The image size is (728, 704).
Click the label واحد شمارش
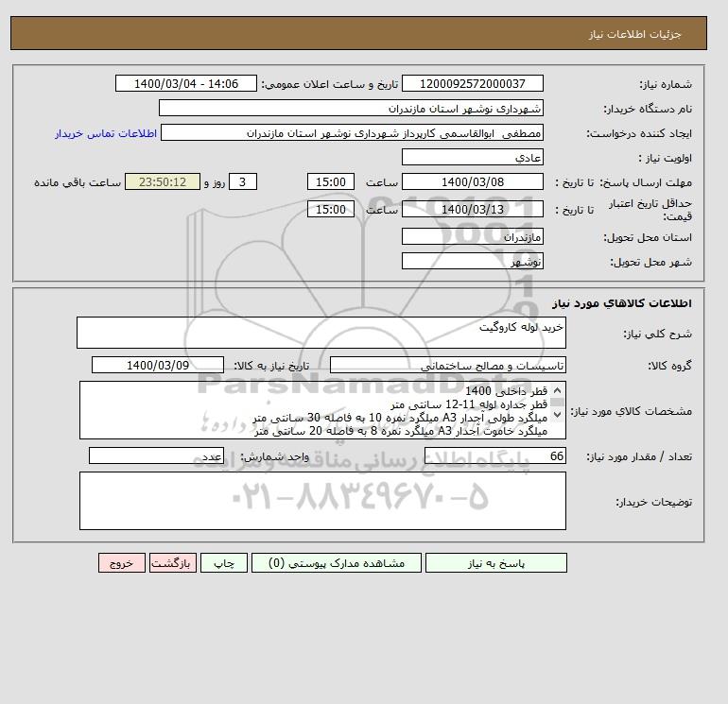tap(274, 456)
